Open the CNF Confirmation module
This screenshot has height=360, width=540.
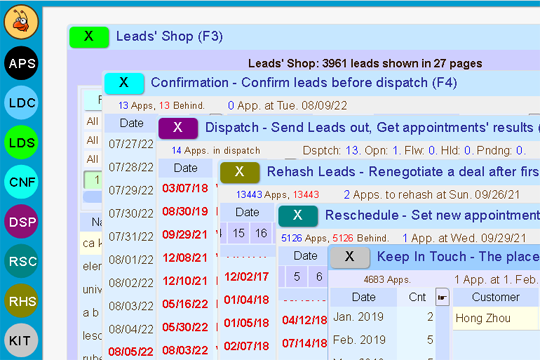point(21,182)
